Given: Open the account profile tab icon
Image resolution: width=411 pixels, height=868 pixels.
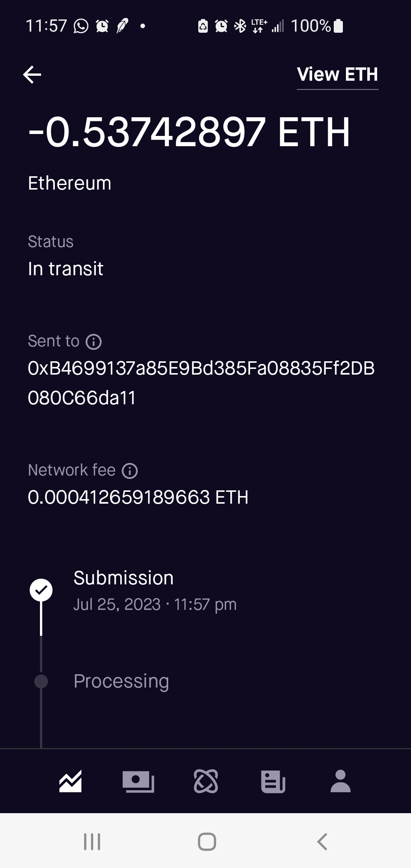Looking at the screenshot, I should pos(341,781).
